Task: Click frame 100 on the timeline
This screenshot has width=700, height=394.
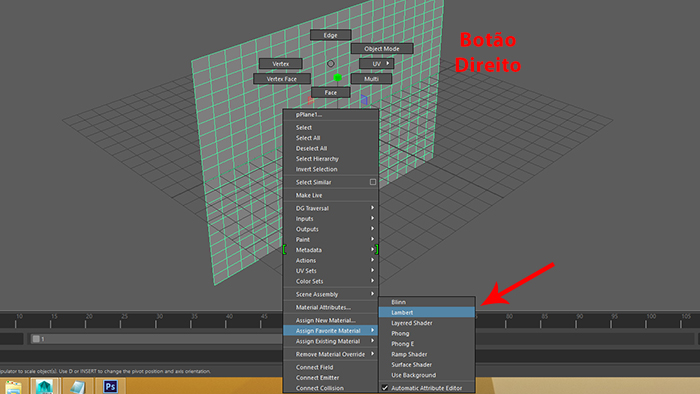Action: pos(651,316)
